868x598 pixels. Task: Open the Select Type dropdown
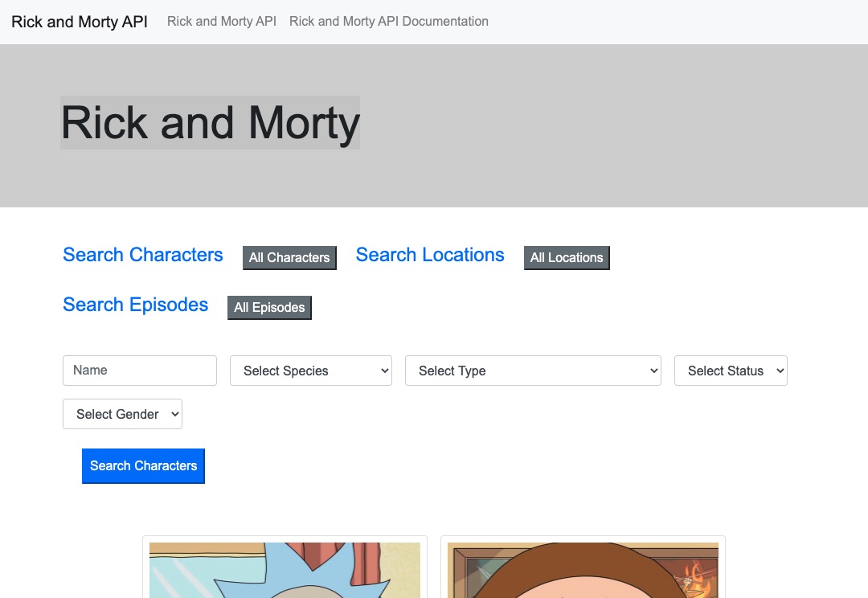click(x=533, y=371)
